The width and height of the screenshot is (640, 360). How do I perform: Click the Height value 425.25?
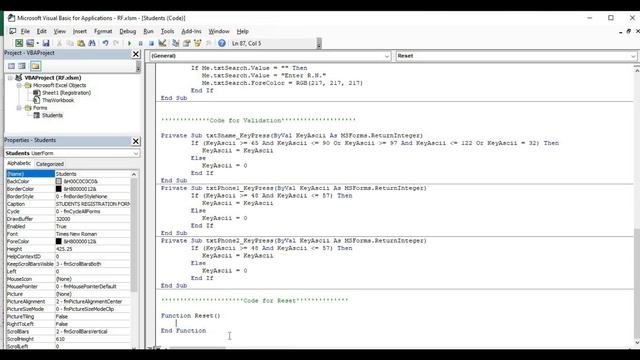pyautogui.click(x=93, y=249)
